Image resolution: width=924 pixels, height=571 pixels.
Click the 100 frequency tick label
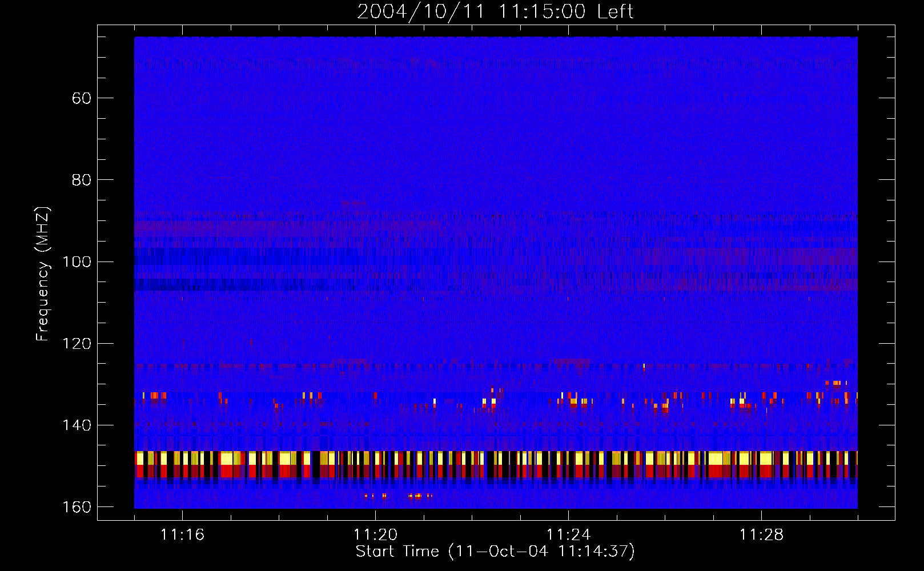(x=77, y=262)
